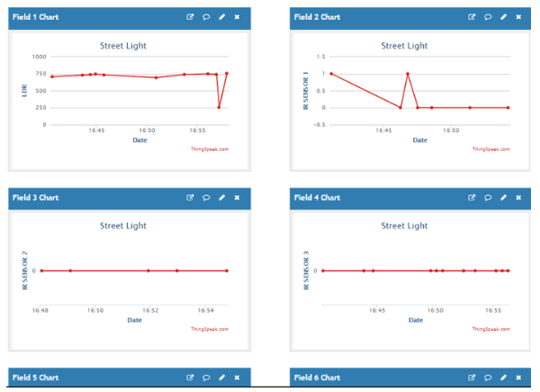540x392 pixels.
Task: Open Field 6 Chart in new window
Action: pos(472,378)
